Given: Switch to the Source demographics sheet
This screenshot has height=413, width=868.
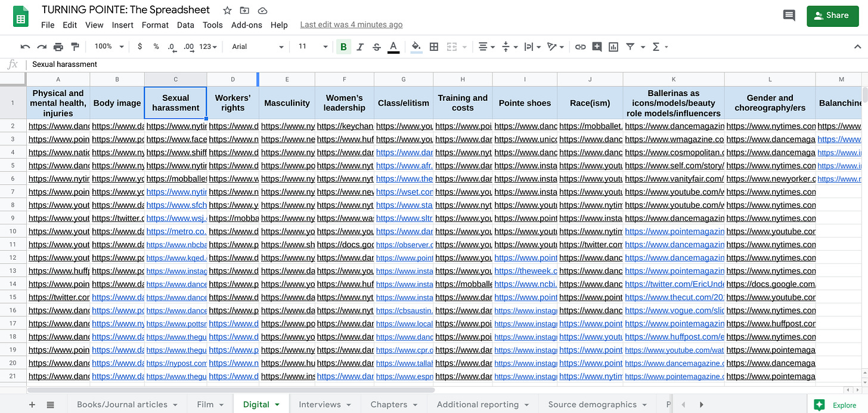Looking at the screenshot, I should pyautogui.click(x=593, y=405).
